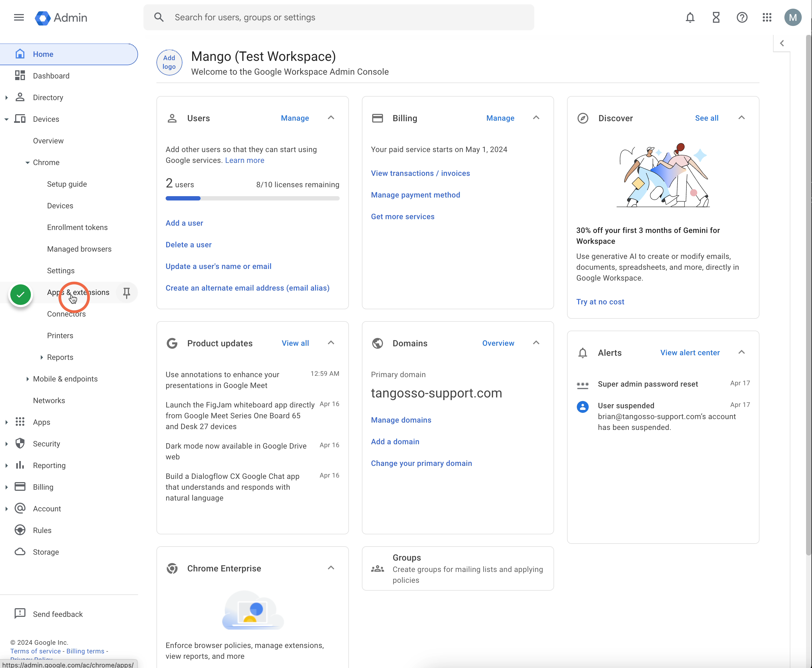Viewport: 812px width, 668px height.
Task: Click the Send feedback icon
Action: [x=20, y=614]
